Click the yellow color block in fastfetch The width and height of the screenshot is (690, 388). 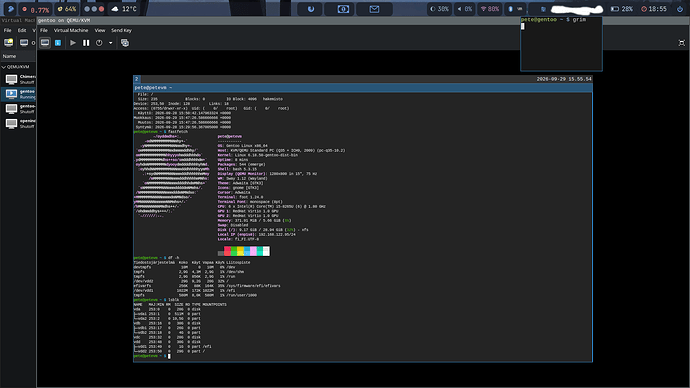click(x=240, y=251)
